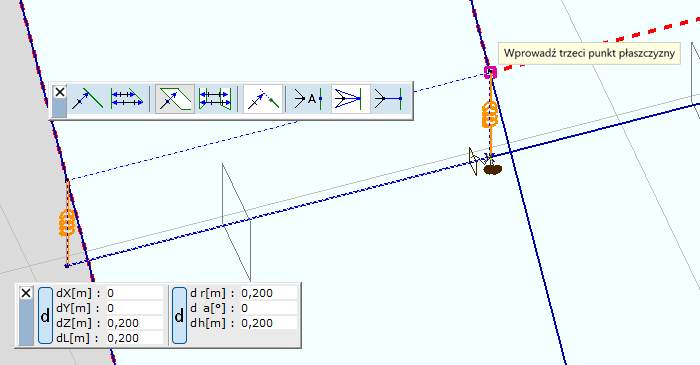Click the polar 'd' delta mode button
Viewport: 700px width, 365px height.
[179, 316]
